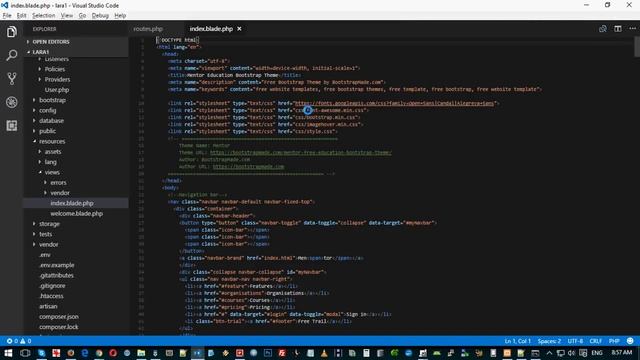Open Task View on the taskbar
640x360 pixels.
click(x=25, y=353)
